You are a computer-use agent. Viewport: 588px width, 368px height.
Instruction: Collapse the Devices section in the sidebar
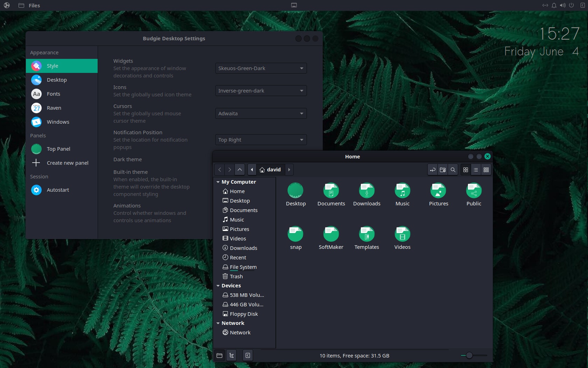click(x=218, y=286)
